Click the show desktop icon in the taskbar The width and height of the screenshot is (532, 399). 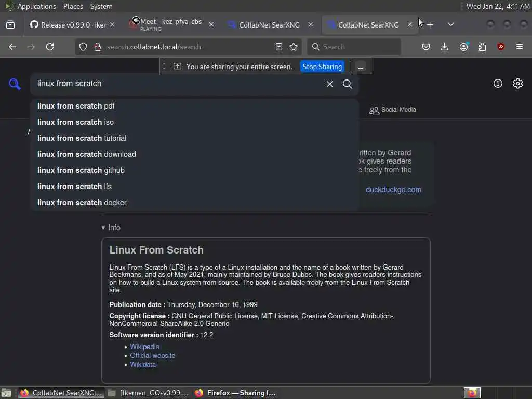[x=6, y=393]
